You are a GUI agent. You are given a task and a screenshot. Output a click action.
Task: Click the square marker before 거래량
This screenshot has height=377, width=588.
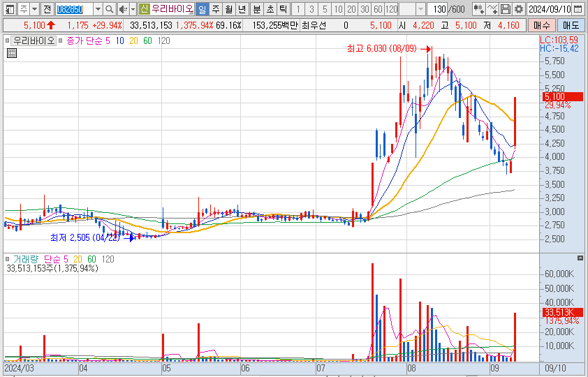[7, 259]
